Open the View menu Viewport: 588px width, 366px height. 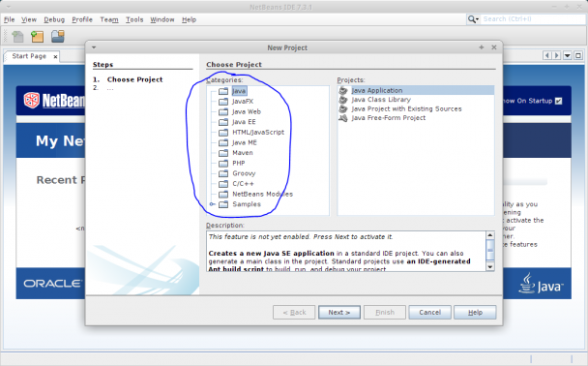29,19
